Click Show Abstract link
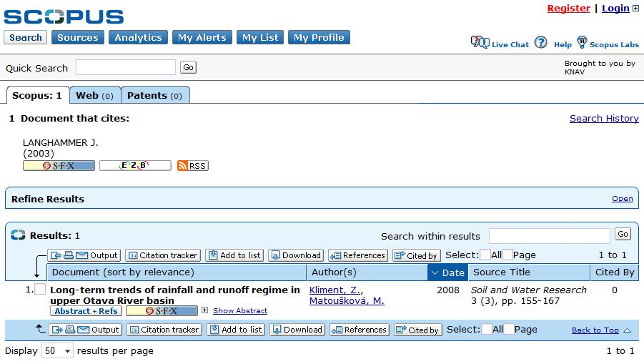This screenshot has height=364, width=644. point(240,310)
